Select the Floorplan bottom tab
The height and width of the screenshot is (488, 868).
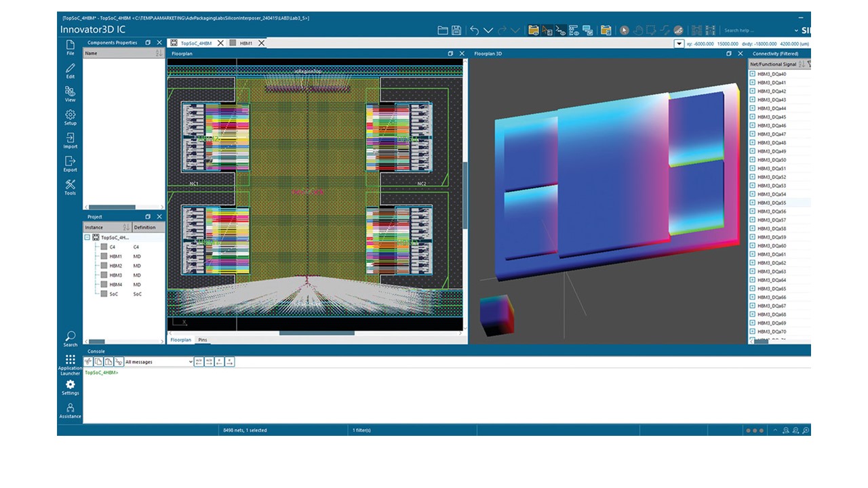click(181, 340)
